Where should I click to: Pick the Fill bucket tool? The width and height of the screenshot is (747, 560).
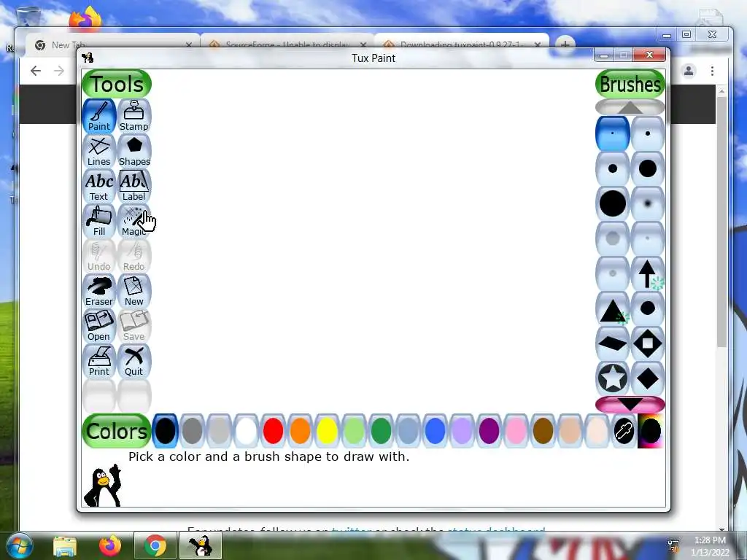click(x=99, y=221)
